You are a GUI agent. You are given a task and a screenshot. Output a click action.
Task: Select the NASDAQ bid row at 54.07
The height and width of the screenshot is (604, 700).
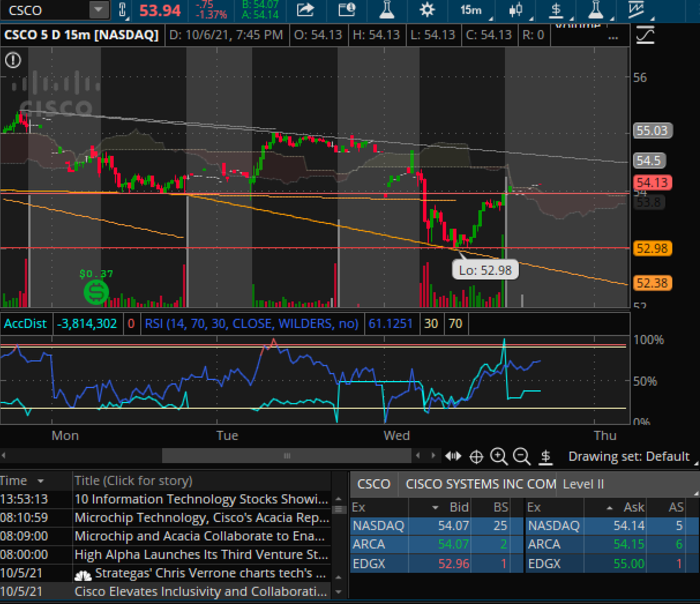click(x=436, y=526)
